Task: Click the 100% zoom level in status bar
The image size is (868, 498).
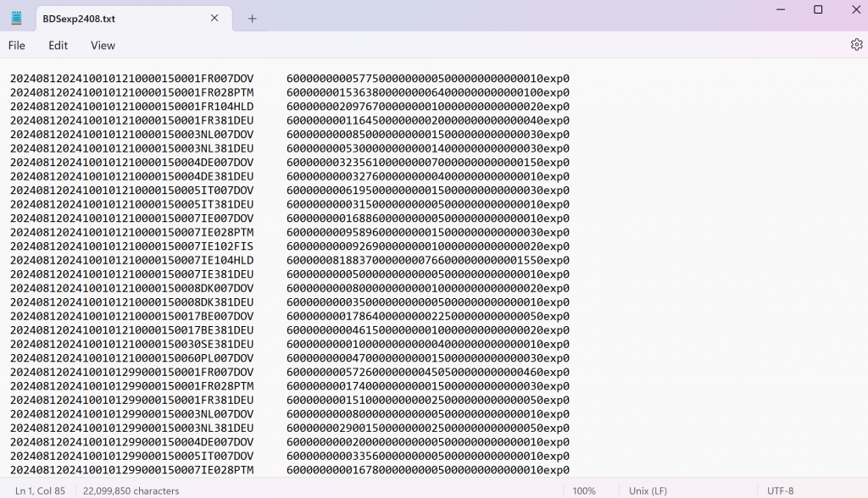Action: (x=583, y=490)
